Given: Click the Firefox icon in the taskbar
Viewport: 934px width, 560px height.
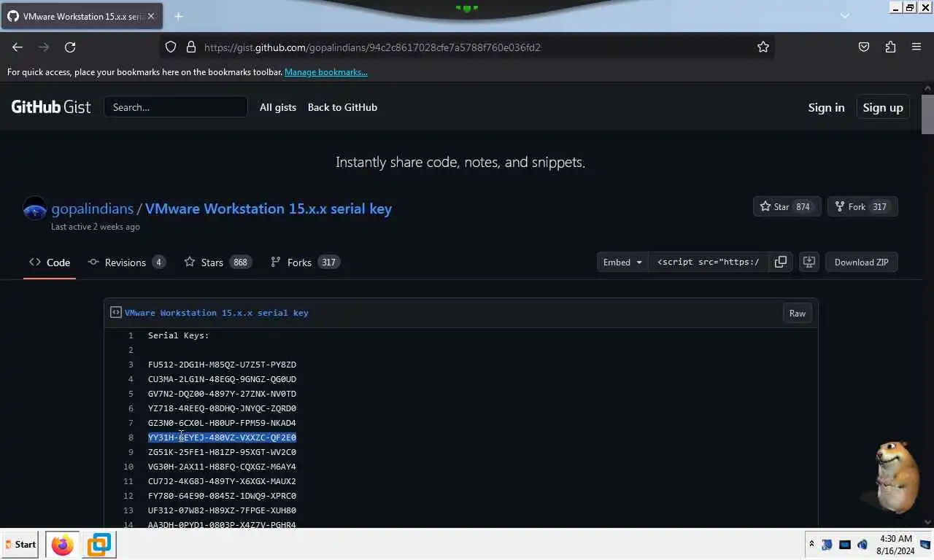Looking at the screenshot, I should [x=63, y=545].
